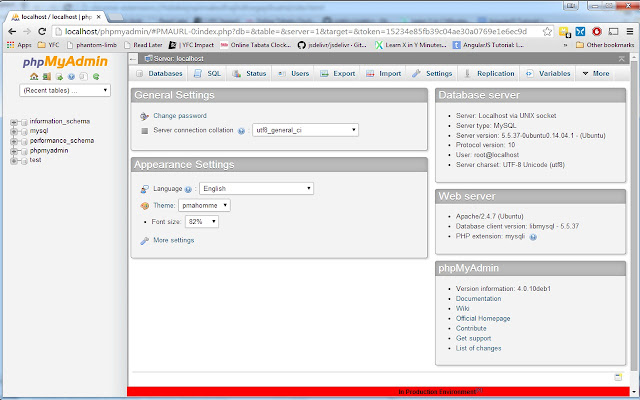640x400 pixels.
Task: Click the Server: localhost breadcrumb
Action: (178, 59)
